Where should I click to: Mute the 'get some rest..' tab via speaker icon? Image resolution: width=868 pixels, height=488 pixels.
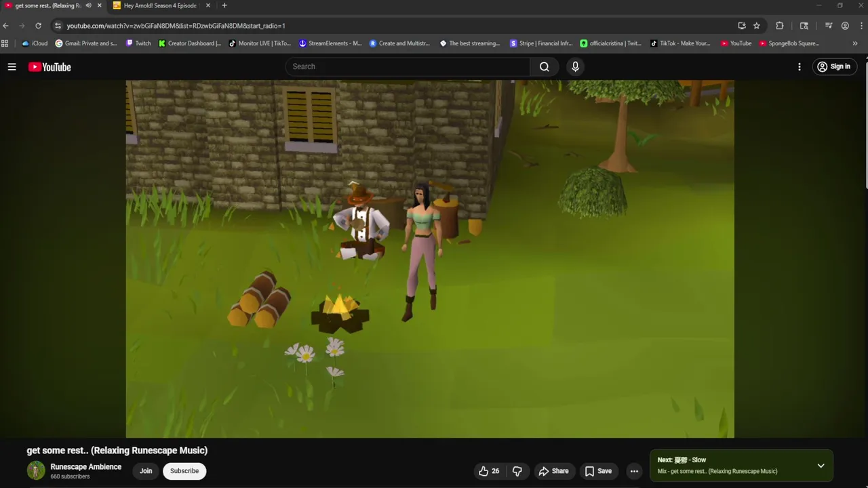pos(88,5)
